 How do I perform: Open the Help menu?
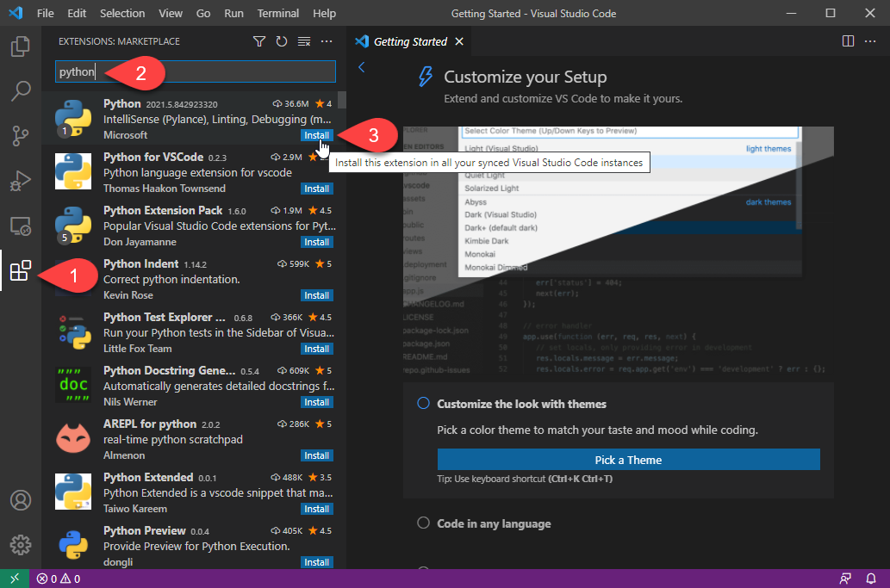[324, 13]
